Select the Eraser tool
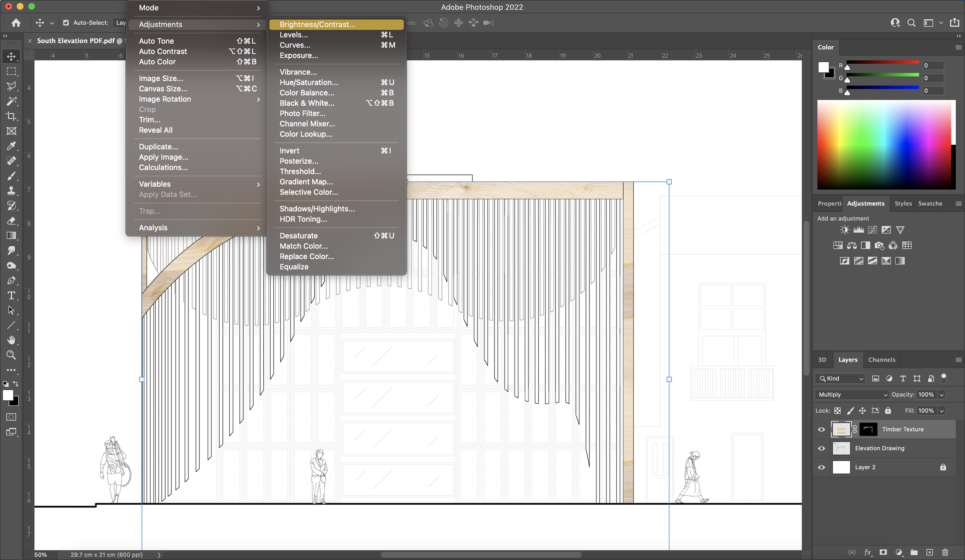Image resolution: width=965 pixels, height=560 pixels. pyautogui.click(x=11, y=221)
